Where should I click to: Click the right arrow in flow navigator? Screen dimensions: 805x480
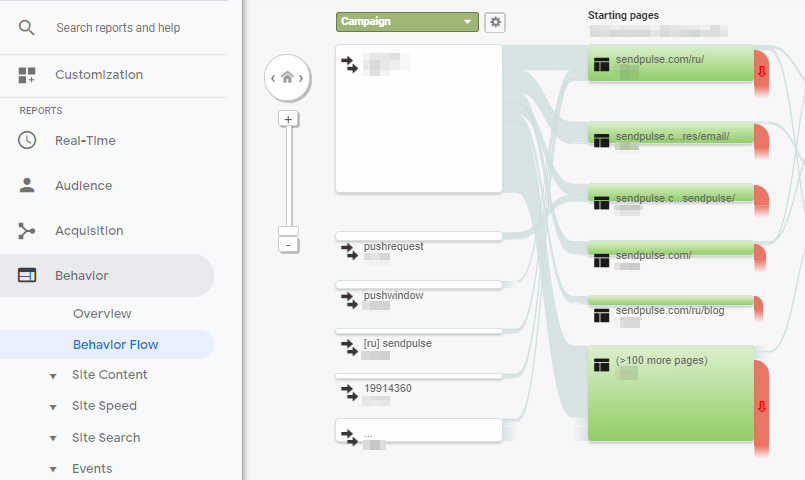pyautogui.click(x=301, y=79)
